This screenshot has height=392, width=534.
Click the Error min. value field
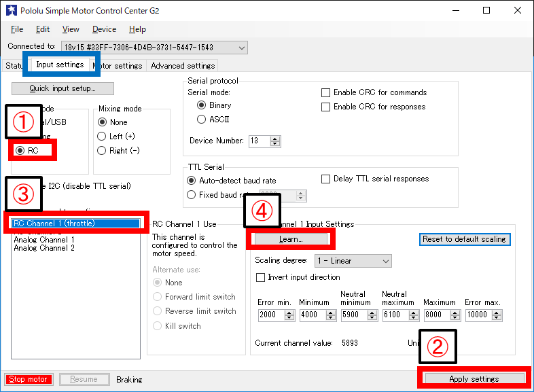[272, 315]
